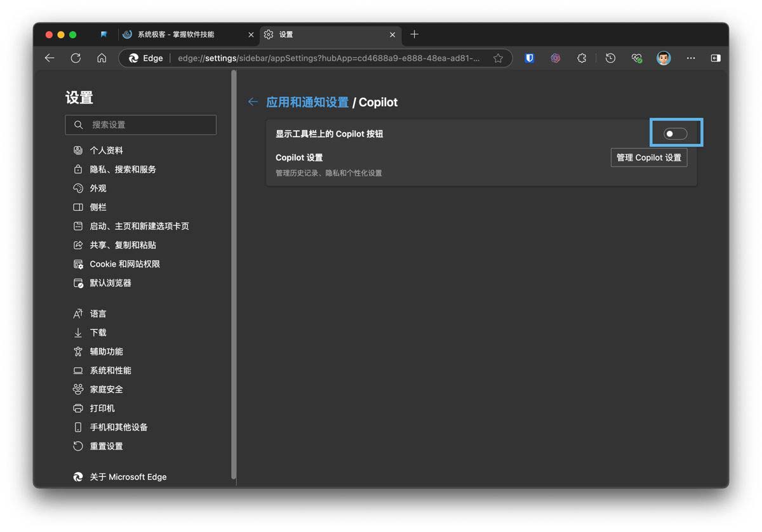Toggle the Copilot toolbar button switch
This screenshot has height=532, width=762.
pos(676,134)
